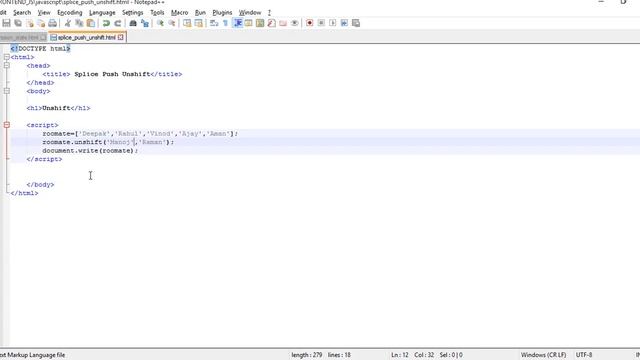Close the splice_push_unshift.html tab

tap(121, 37)
